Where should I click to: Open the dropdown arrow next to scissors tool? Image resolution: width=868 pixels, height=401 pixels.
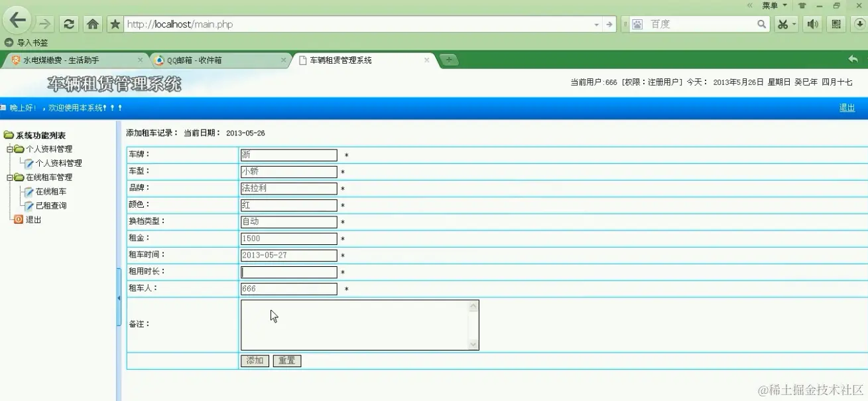click(794, 25)
